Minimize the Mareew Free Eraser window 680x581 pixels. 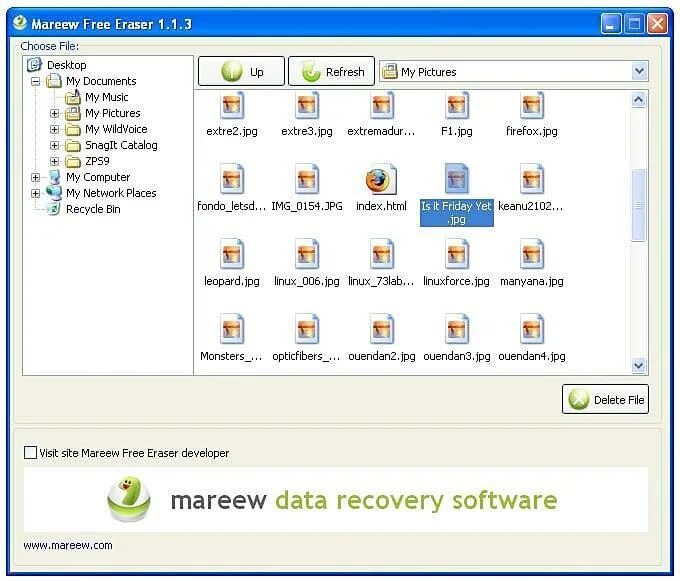coord(611,23)
